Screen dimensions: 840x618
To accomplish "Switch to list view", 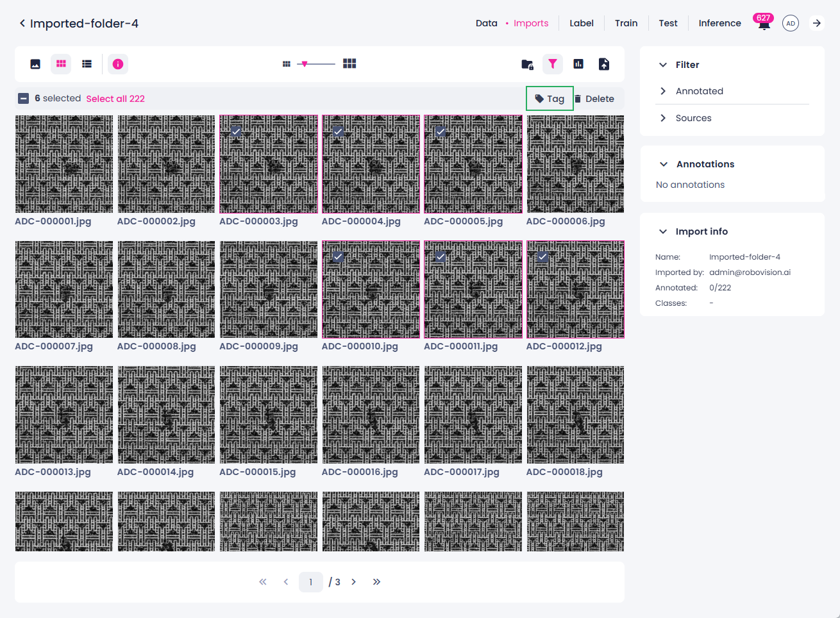I will [87, 64].
